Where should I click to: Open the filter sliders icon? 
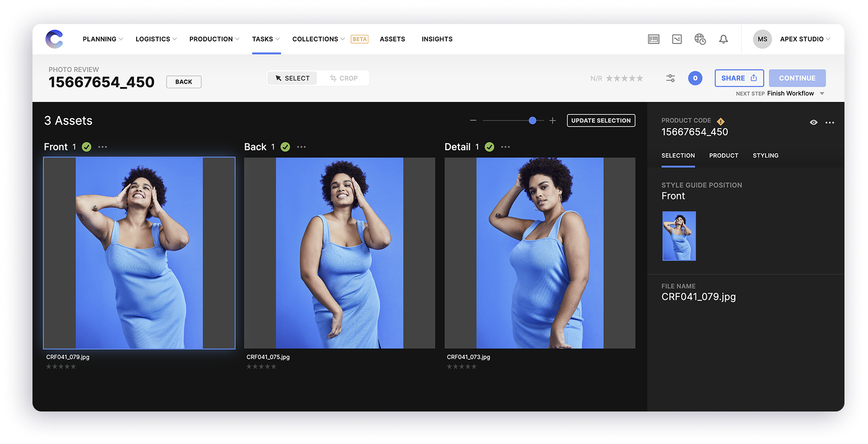[670, 78]
